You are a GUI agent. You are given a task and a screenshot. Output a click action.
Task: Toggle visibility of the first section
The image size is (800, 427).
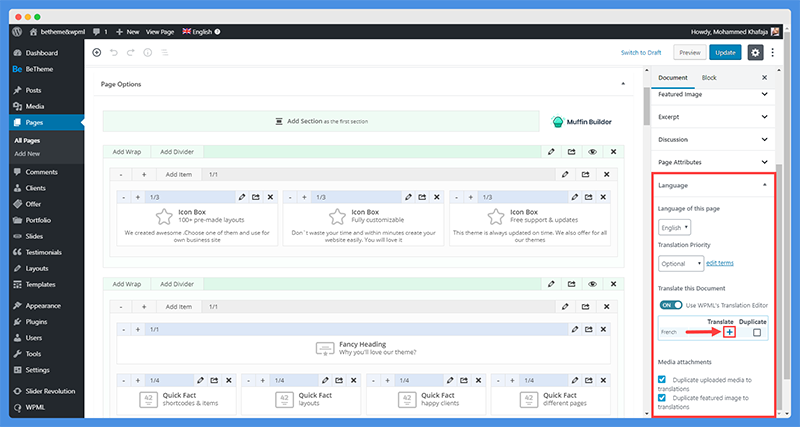592,152
